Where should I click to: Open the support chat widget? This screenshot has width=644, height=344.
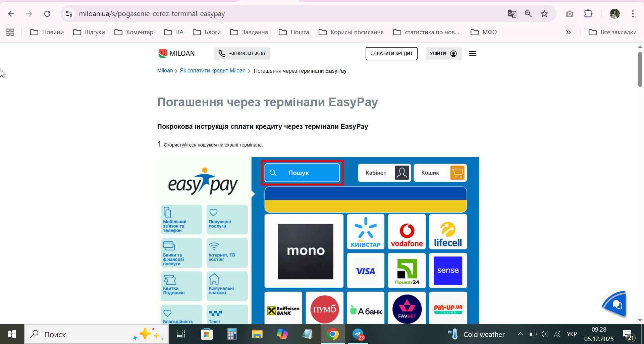click(614, 304)
